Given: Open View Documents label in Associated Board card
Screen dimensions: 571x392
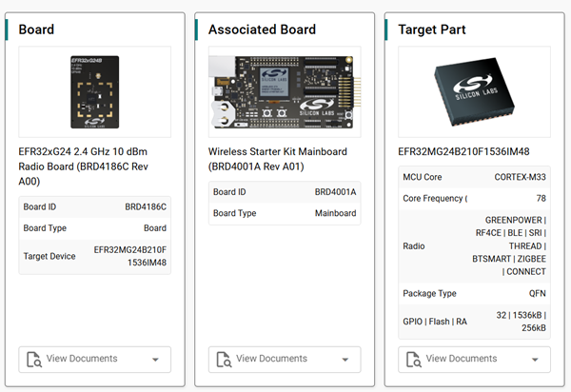Looking at the screenshot, I should [x=271, y=359].
